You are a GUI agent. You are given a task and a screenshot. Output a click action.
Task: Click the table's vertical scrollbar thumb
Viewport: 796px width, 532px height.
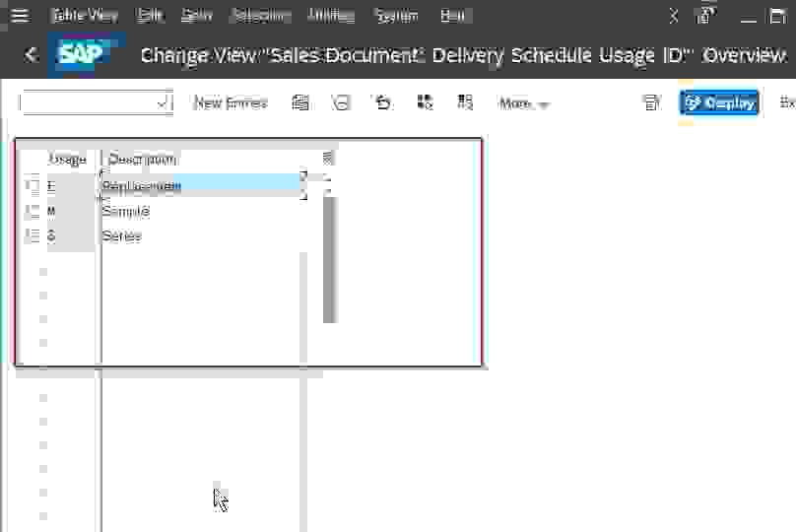point(330,259)
